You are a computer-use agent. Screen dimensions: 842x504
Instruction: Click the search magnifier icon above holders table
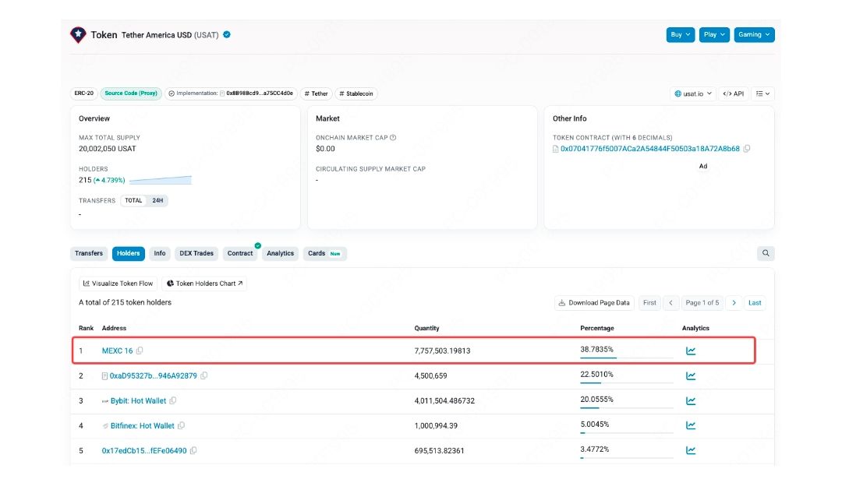766,253
